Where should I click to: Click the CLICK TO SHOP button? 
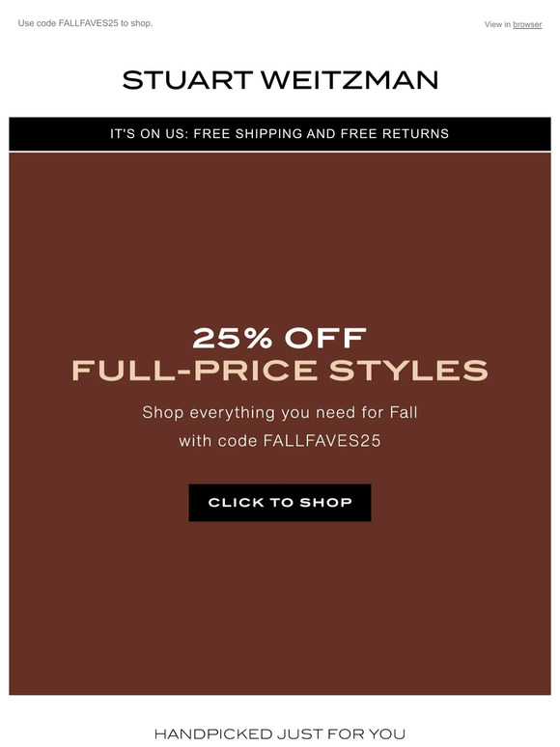(x=280, y=503)
